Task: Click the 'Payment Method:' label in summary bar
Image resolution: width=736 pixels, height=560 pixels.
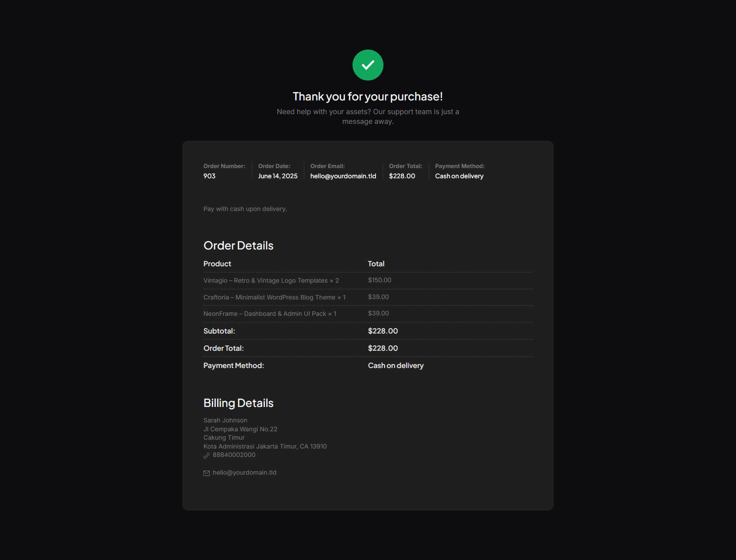Action: 460,166
